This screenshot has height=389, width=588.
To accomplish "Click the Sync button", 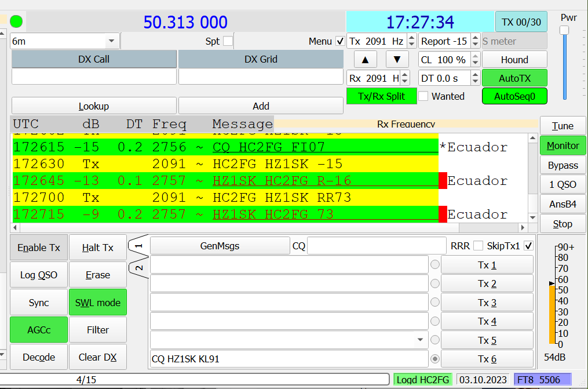I will click(39, 303).
